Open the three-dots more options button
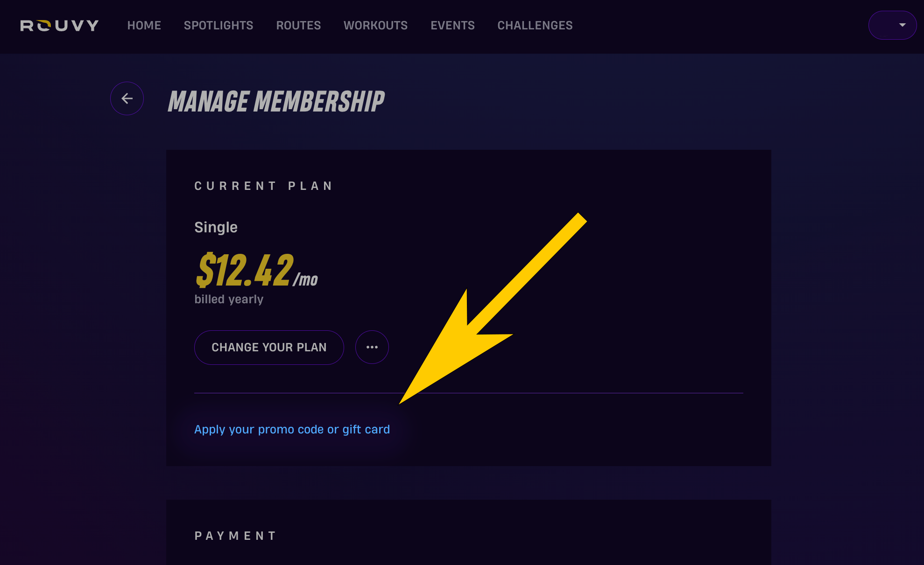 (x=372, y=347)
